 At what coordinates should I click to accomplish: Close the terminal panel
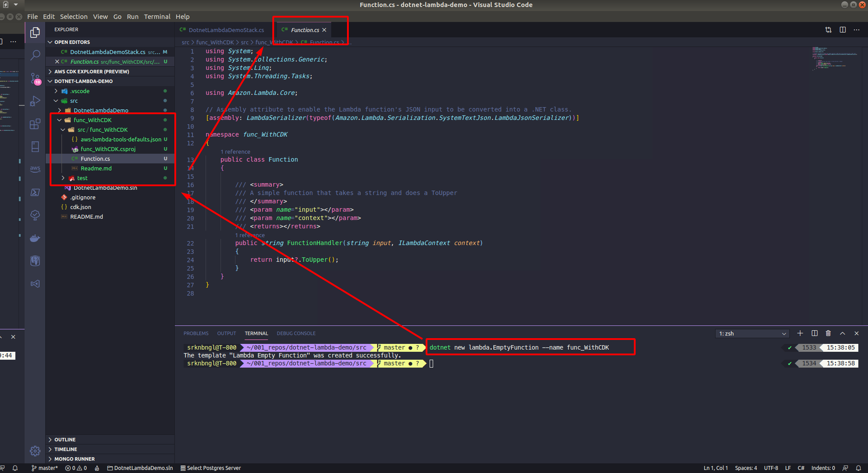click(857, 333)
